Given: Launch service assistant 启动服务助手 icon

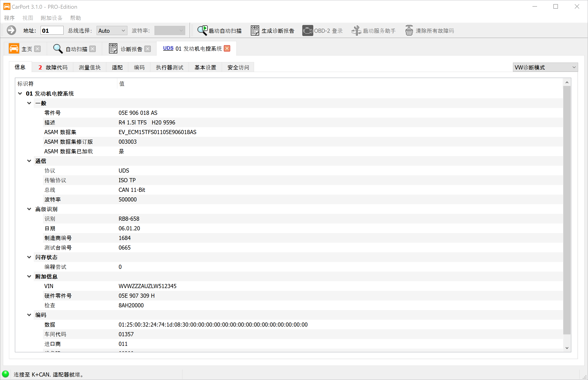Looking at the screenshot, I should (x=356, y=31).
